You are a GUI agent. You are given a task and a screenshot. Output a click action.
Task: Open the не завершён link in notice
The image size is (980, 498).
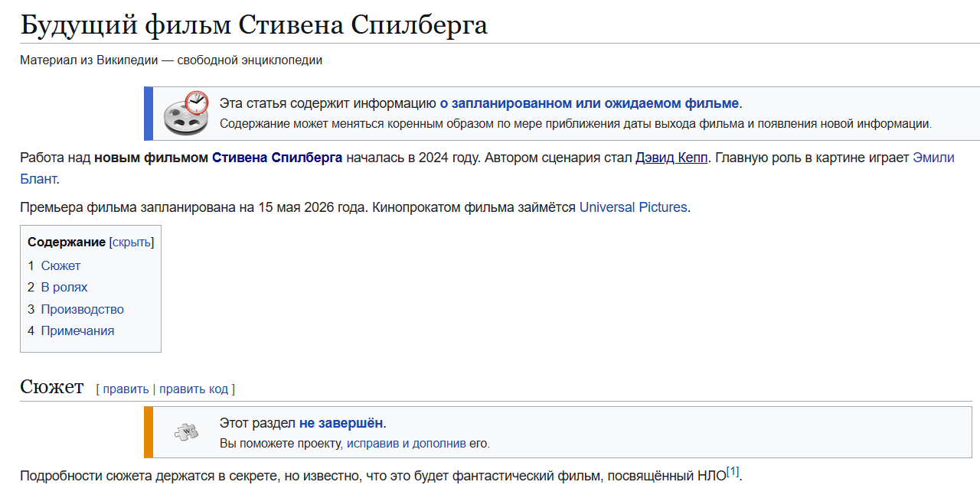pyautogui.click(x=341, y=423)
